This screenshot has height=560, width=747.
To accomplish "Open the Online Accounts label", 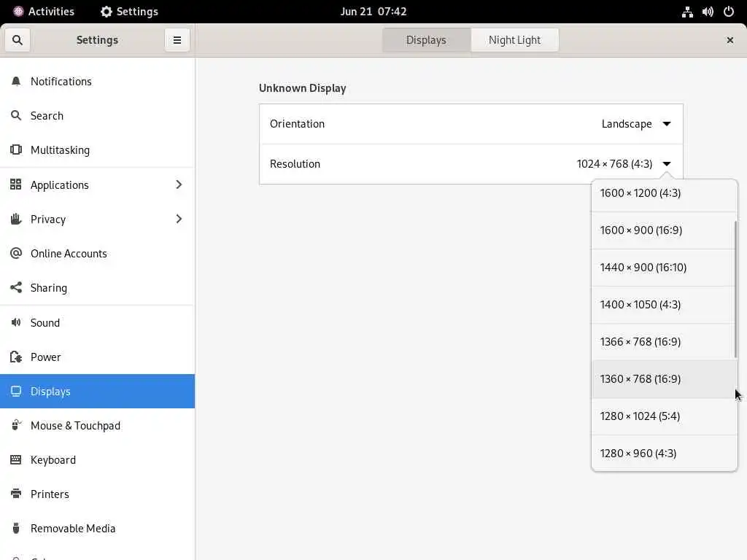I will (69, 253).
